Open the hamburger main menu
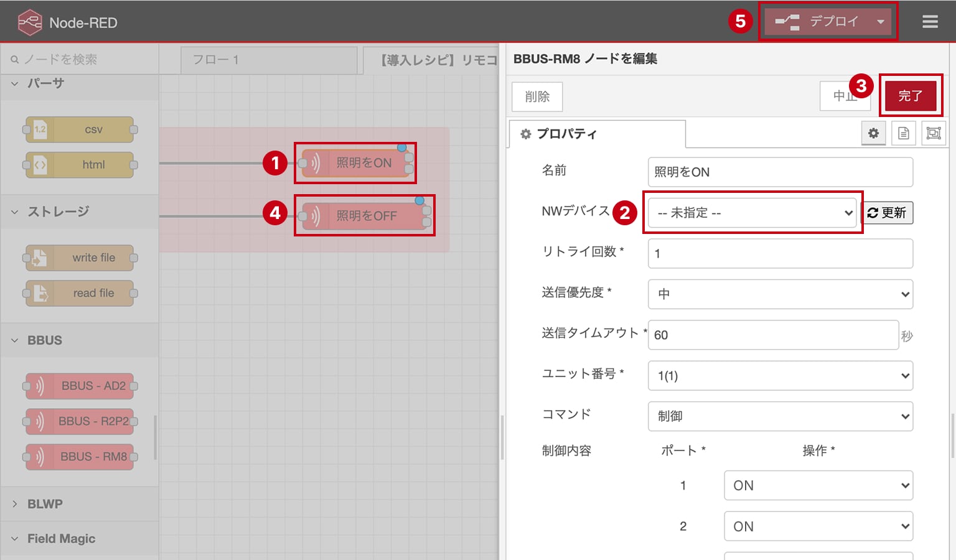The image size is (956, 560). click(x=930, y=22)
